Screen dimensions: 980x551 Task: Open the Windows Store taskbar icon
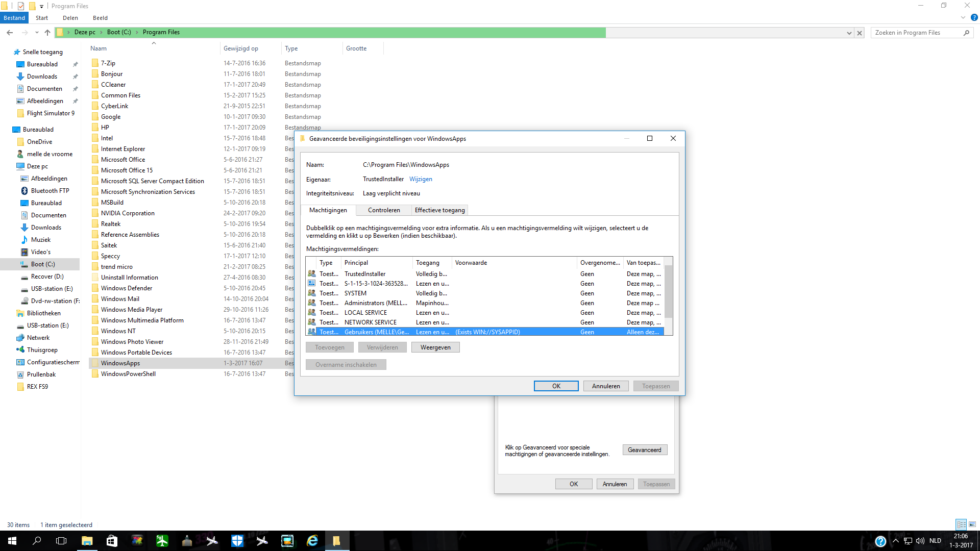click(112, 541)
